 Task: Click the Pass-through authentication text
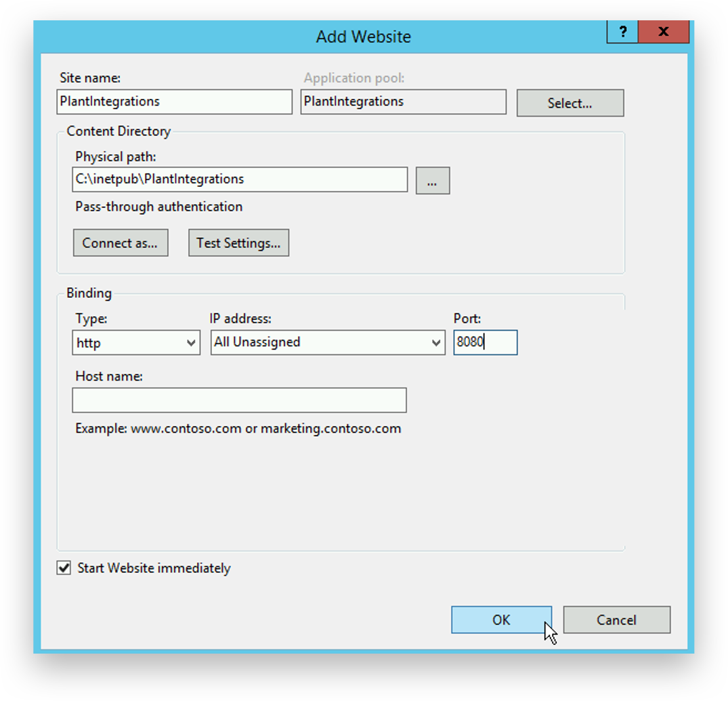tap(158, 207)
